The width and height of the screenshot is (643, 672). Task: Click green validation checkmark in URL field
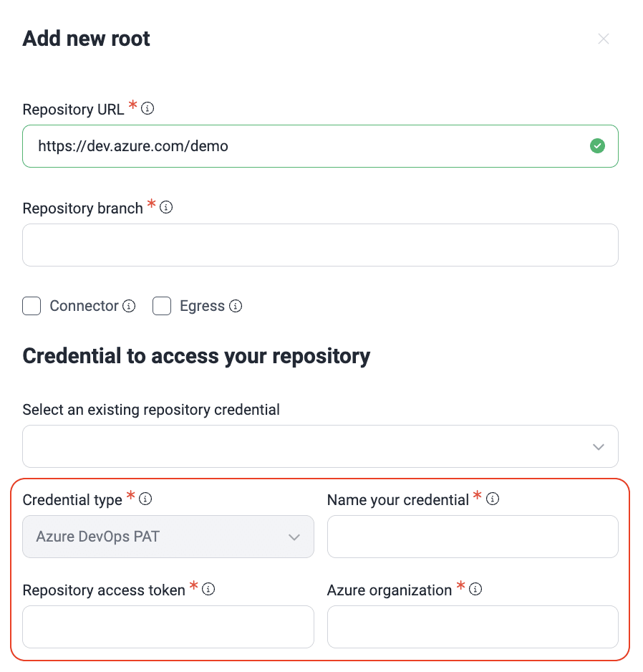(597, 146)
